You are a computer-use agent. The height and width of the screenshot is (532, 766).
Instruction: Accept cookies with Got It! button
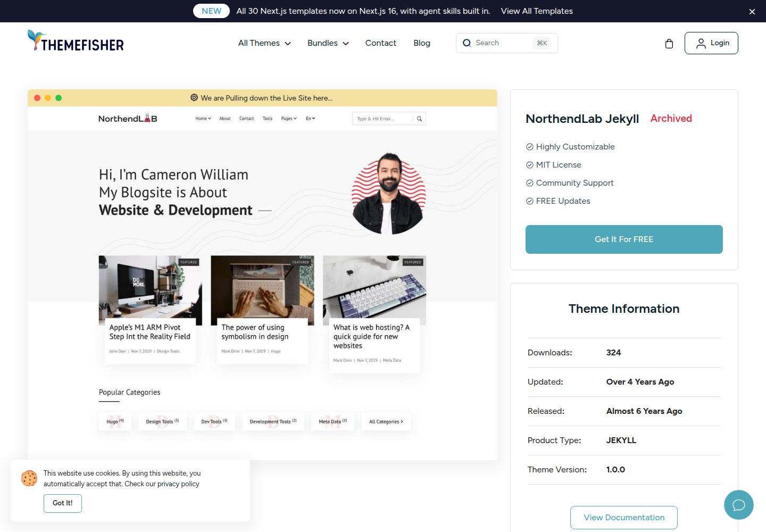click(63, 503)
